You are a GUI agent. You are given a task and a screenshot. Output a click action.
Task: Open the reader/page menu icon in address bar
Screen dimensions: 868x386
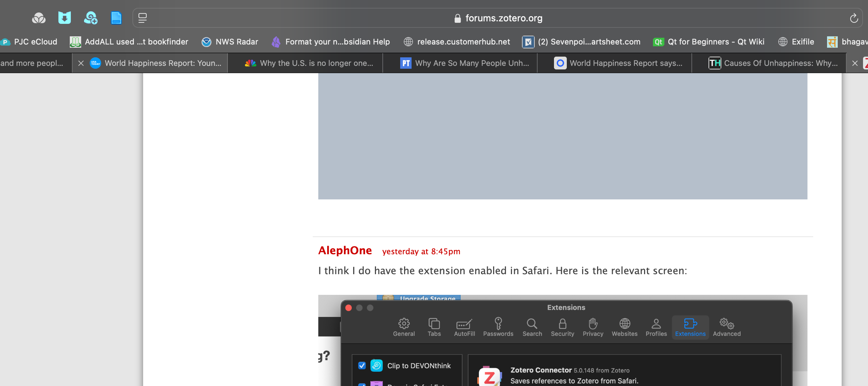pos(142,18)
